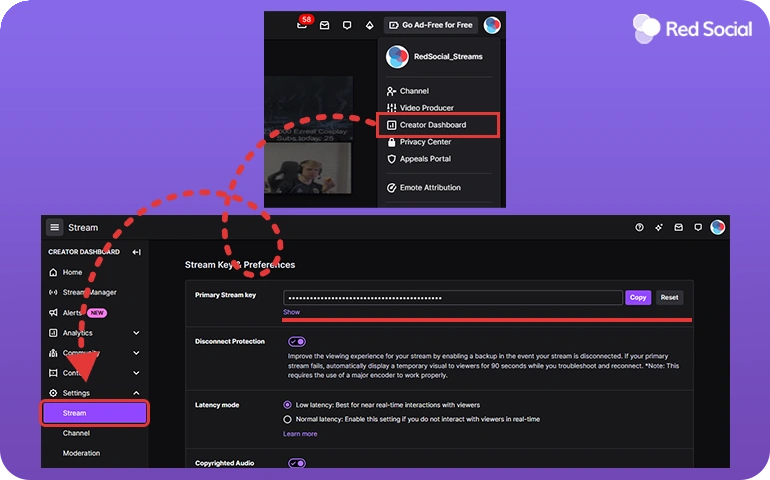
Task: Reset the primary stream key
Action: [x=669, y=298]
